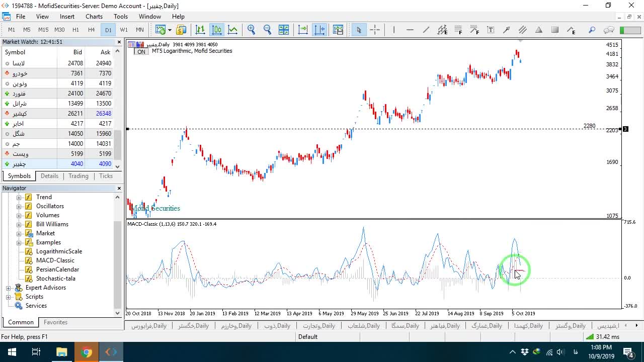Select M15 timeframe

(43, 30)
